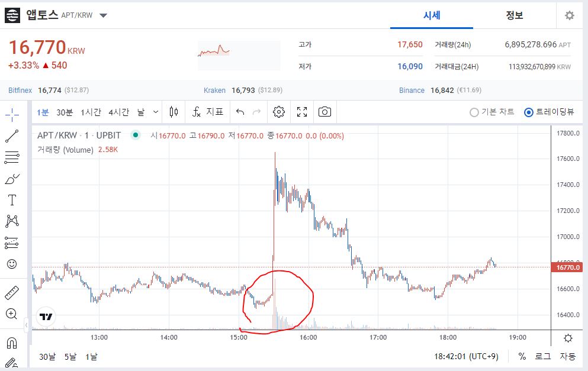This screenshot has height=371, width=588.
Task: Select the trend line drawing tool
Action: pyautogui.click(x=12, y=136)
